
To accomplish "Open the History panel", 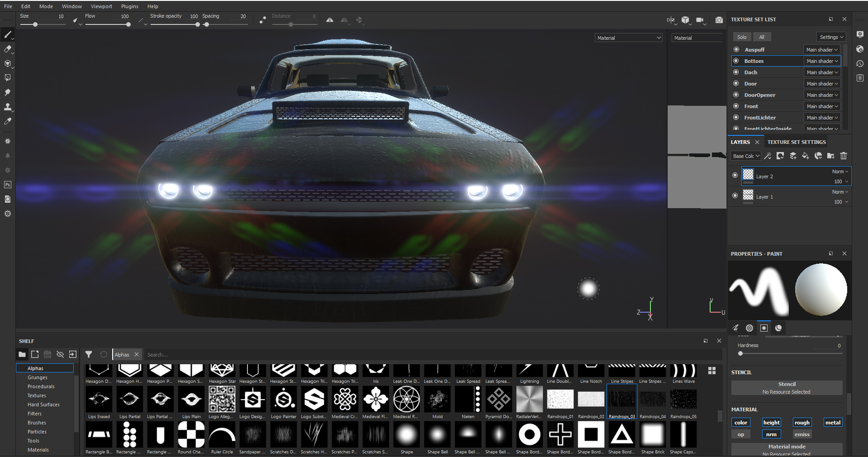I will click(860, 63).
